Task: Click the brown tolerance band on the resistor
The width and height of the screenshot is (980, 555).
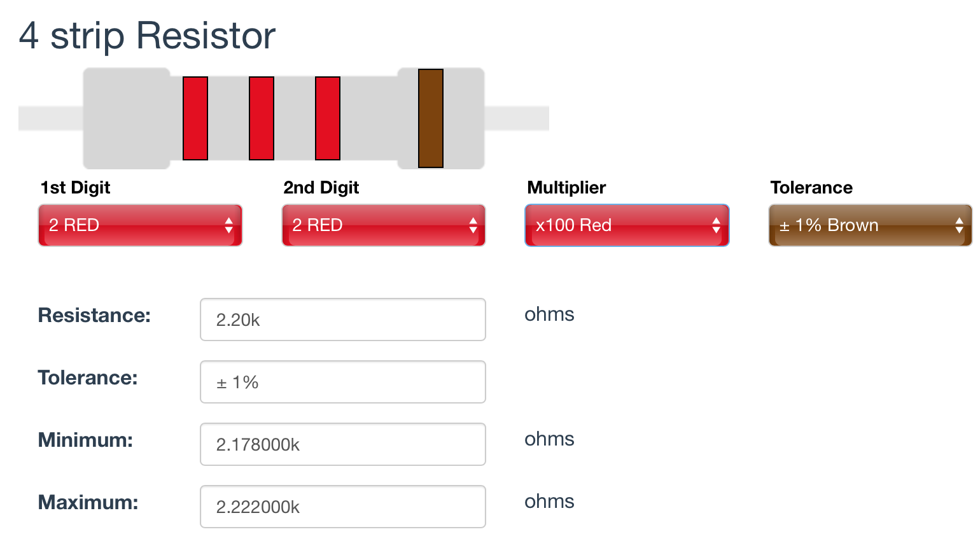Action: [x=431, y=118]
